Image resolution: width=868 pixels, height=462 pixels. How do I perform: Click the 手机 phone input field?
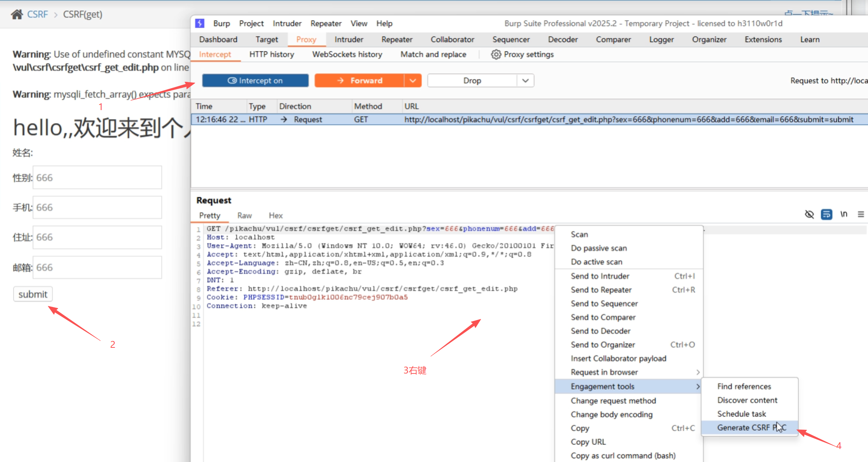click(97, 208)
